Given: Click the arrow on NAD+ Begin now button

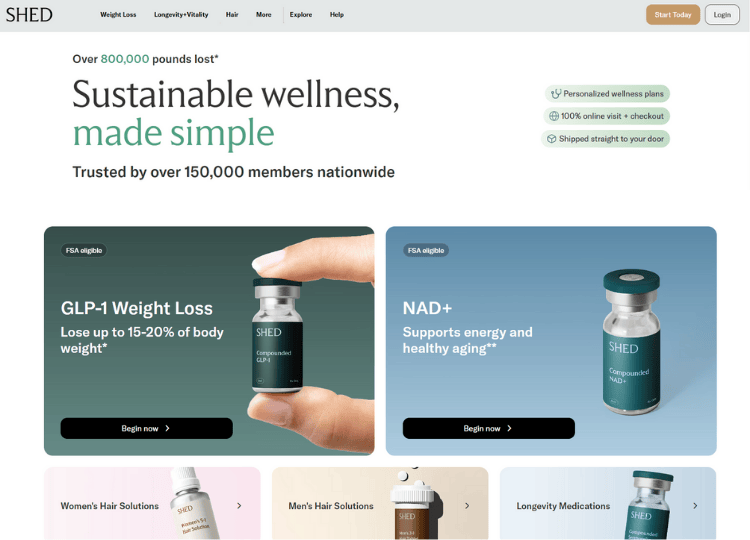Looking at the screenshot, I should click(509, 428).
